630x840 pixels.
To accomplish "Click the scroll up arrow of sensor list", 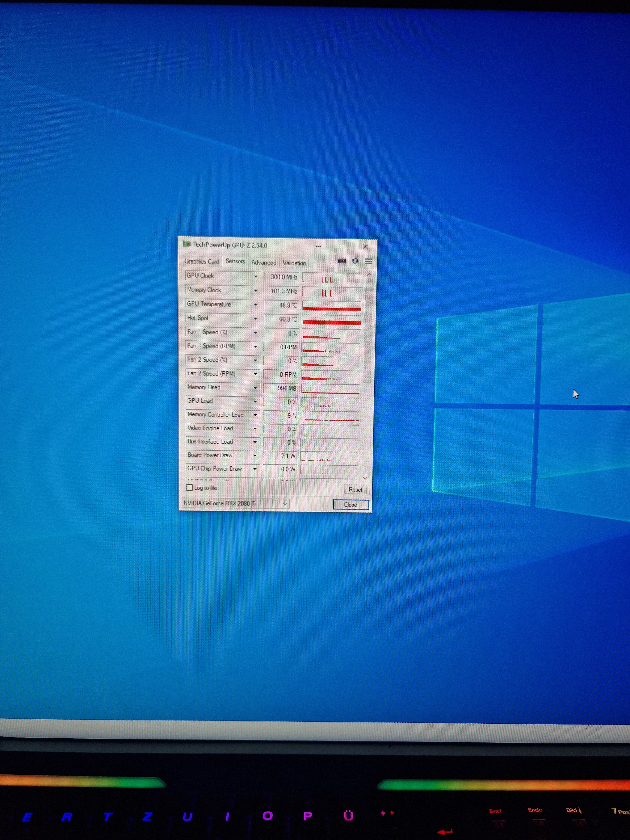I will tap(369, 274).
